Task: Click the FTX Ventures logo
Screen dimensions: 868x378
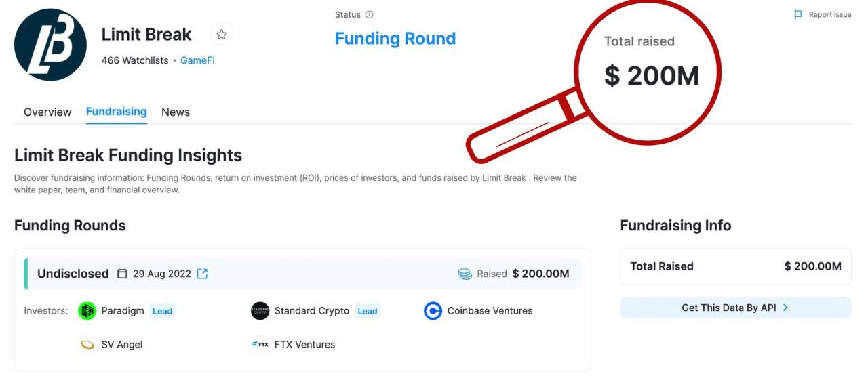Action: coord(260,345)
